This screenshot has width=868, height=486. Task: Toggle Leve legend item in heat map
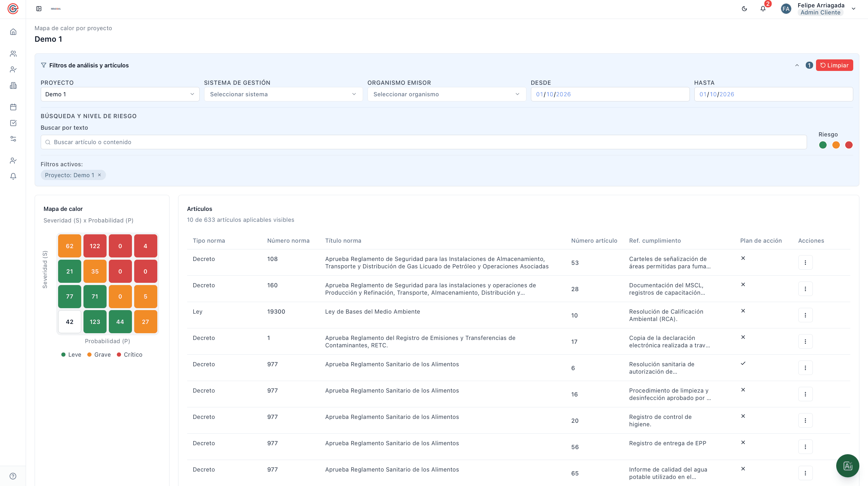pyautogui.click(x=71, y=355)
